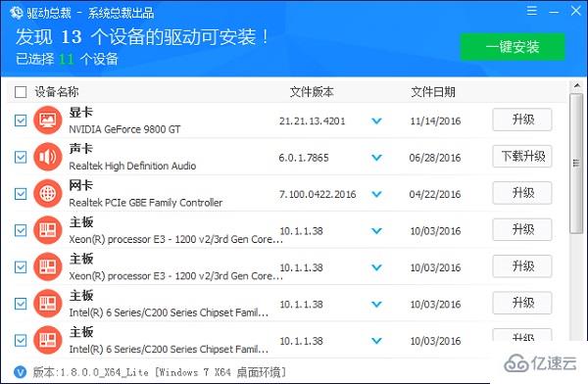Click the Realtek High Definition Audio device name
Viewport: 588px width, 384px height.
coord(132,166)
